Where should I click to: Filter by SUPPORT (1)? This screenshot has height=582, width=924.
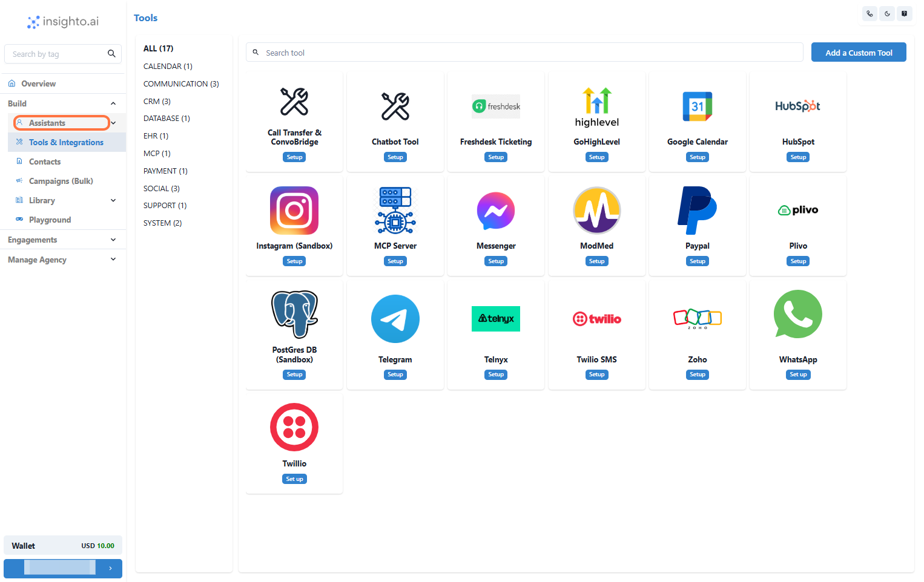[165, 205]
